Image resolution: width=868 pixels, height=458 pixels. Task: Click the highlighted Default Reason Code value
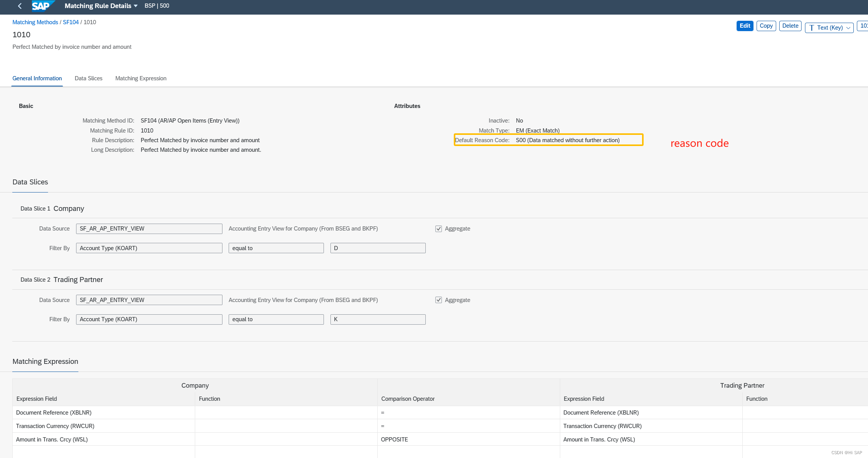(568, 140)
